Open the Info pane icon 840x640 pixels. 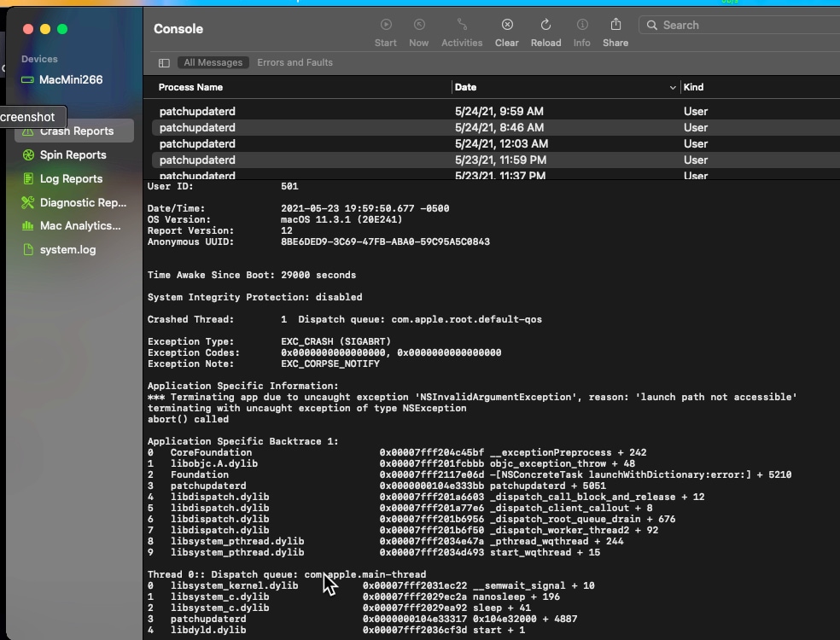(582, 25)
